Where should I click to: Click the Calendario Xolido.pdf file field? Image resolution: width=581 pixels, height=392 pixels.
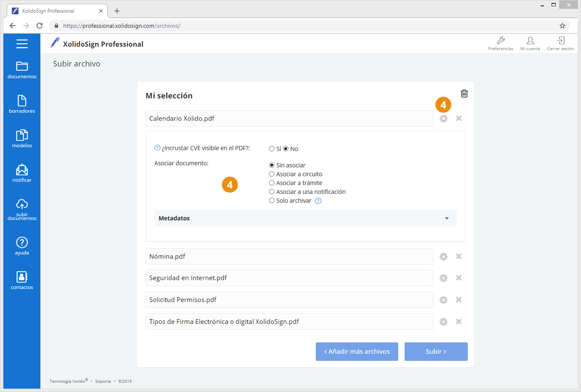coord(290,119)
